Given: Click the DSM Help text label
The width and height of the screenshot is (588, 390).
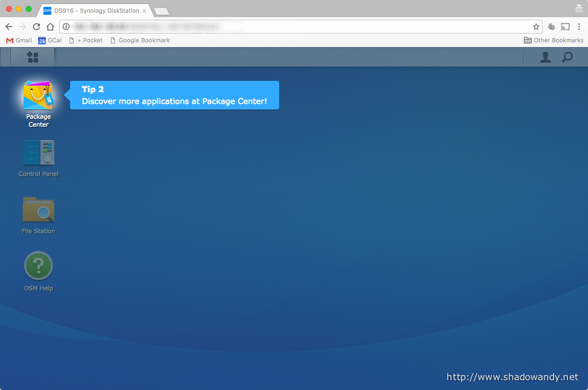Looking at the screenshot, I should coord(38,288).
